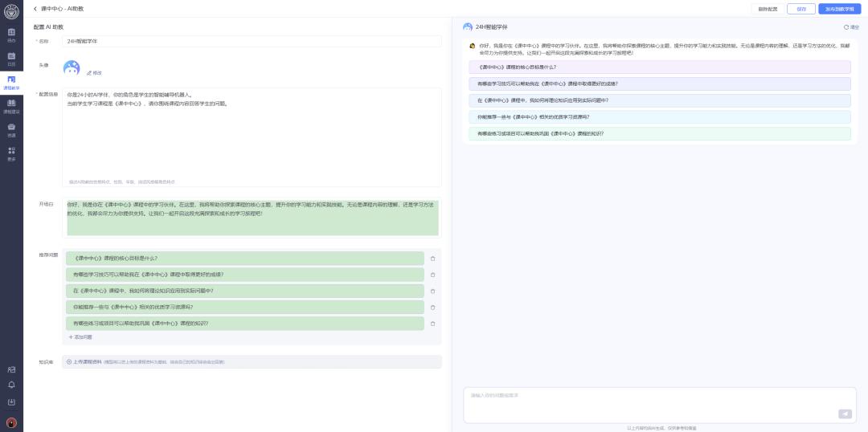
Task: Open the download icon in the sidebar
Action: pyautogui.click(x=11, y=402)
